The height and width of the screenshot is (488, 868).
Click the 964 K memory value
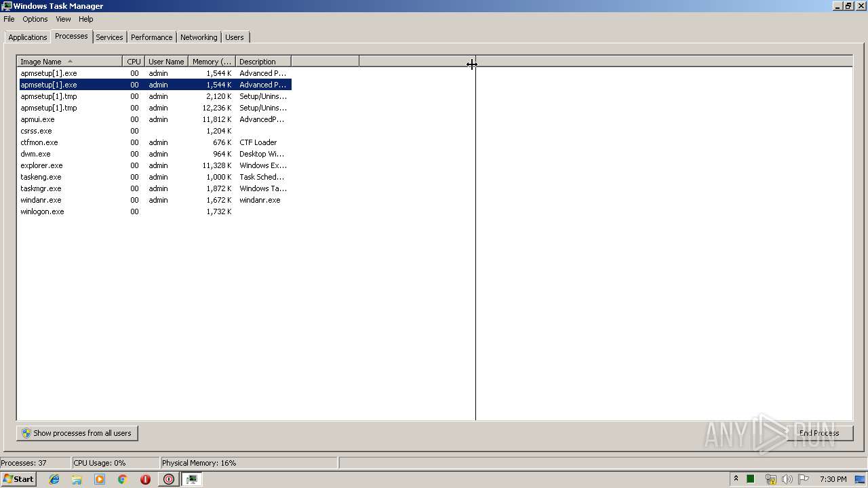coord(222,154)
